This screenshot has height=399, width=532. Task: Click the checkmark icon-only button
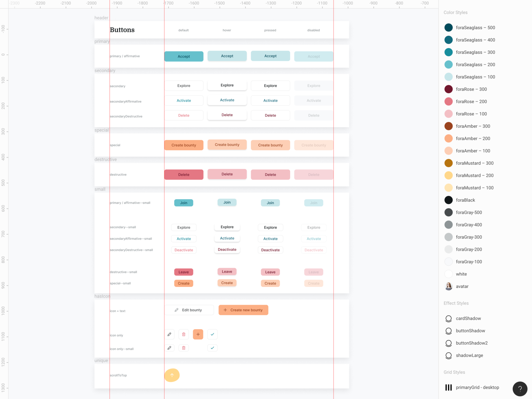(x=212, y=334)
